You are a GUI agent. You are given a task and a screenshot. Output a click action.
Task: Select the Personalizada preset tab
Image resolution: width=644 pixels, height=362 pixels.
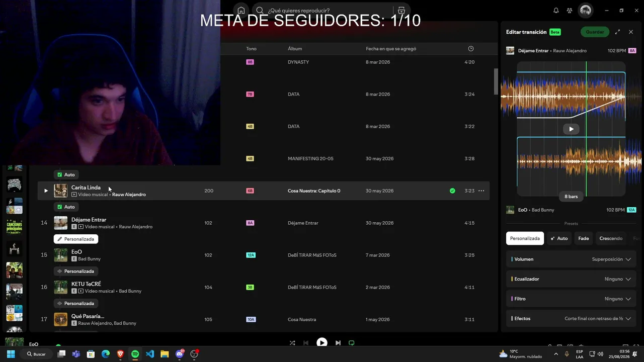[525, 238]
